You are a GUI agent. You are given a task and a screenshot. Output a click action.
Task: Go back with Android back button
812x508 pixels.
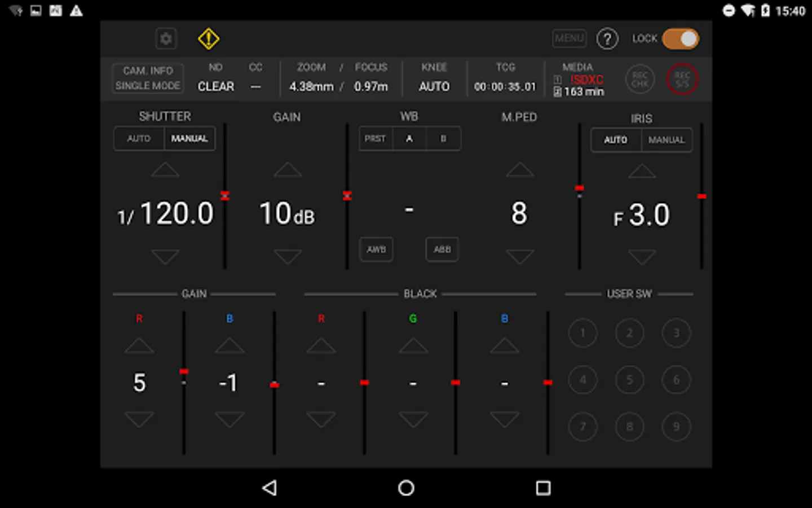coord(270,488)
